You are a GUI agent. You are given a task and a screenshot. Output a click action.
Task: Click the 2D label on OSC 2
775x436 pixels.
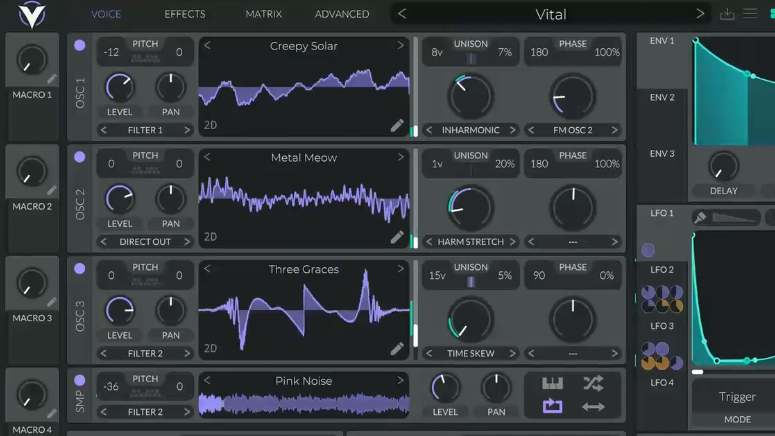211,237
